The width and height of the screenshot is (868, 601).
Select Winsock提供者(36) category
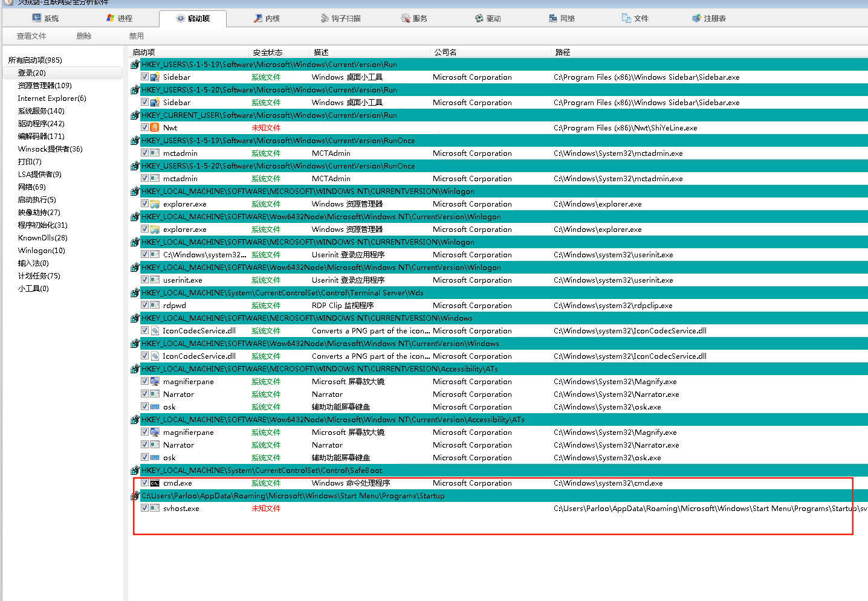[50, 149]
